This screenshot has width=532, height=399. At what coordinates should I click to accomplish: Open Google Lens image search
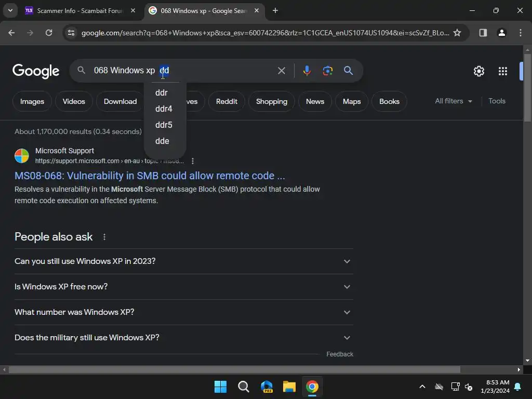pos(327,71)
